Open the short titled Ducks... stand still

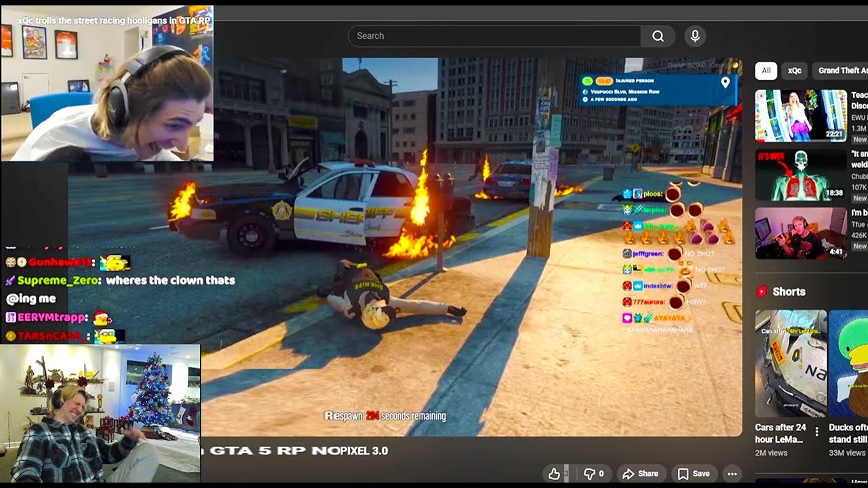pyautogui.click(x=848, y=433)
